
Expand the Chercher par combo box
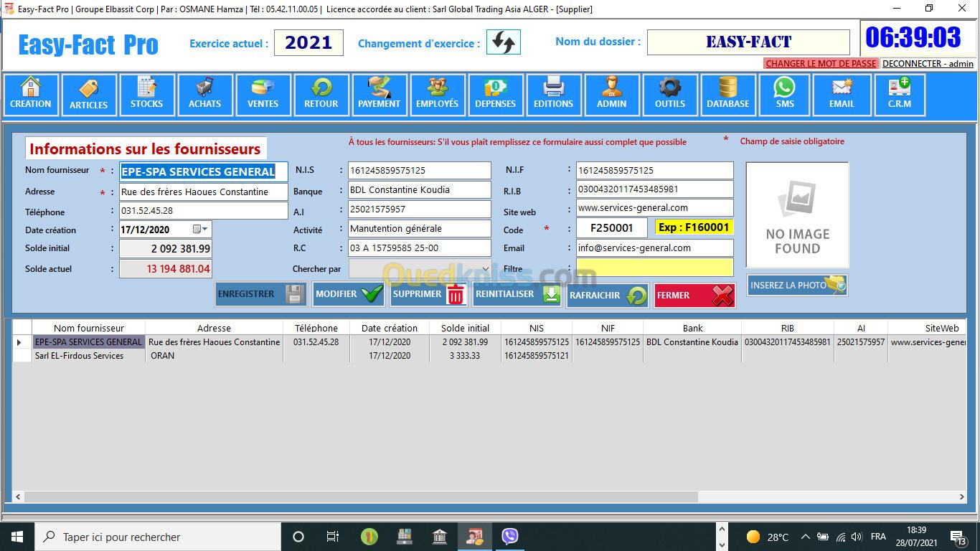pyautogui.click(x=485, y=269)
